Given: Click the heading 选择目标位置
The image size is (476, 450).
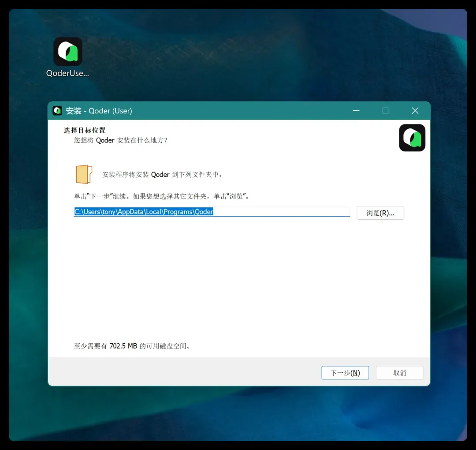Looking at the screenshot, I should click(x=84, y=130).
